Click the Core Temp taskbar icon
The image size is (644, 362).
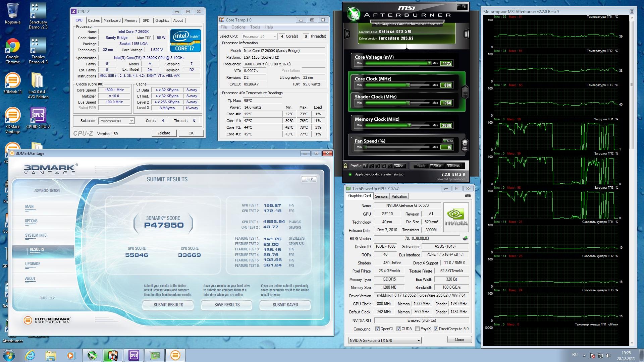coord(113,355)
